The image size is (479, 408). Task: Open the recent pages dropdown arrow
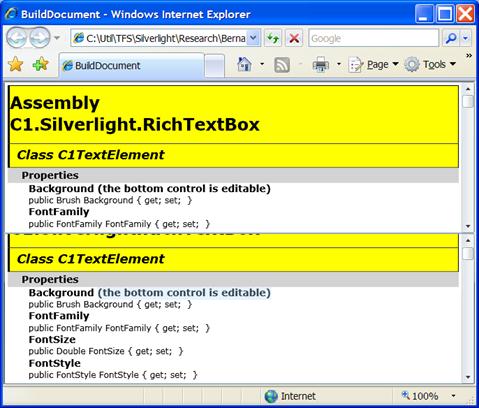click(57, 38)
